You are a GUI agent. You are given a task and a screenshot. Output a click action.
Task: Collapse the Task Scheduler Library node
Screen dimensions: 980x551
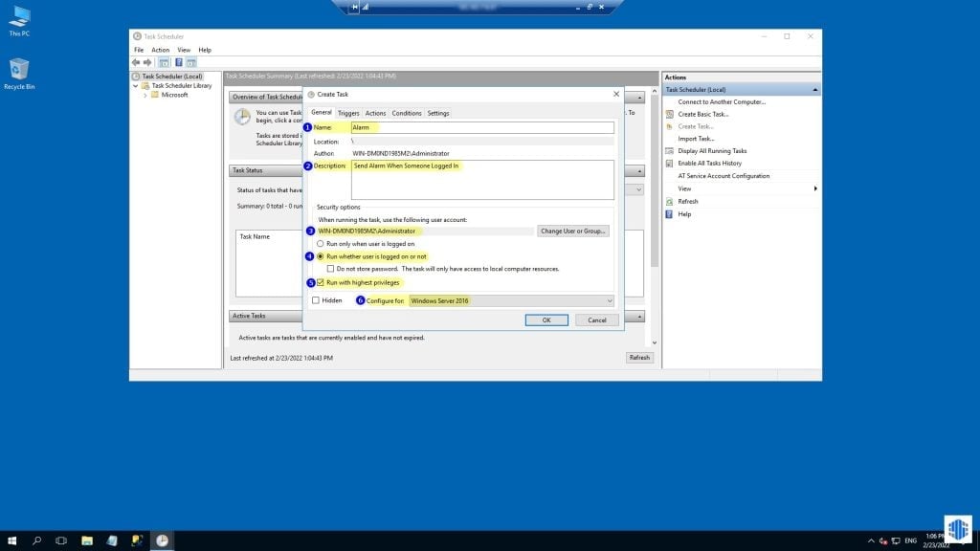pos(135,85)
